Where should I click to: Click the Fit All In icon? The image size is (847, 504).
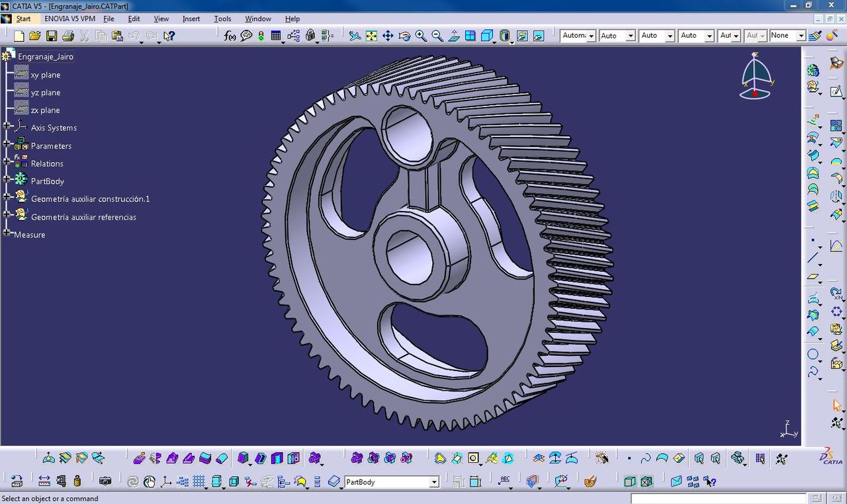(x=372, y=36)
